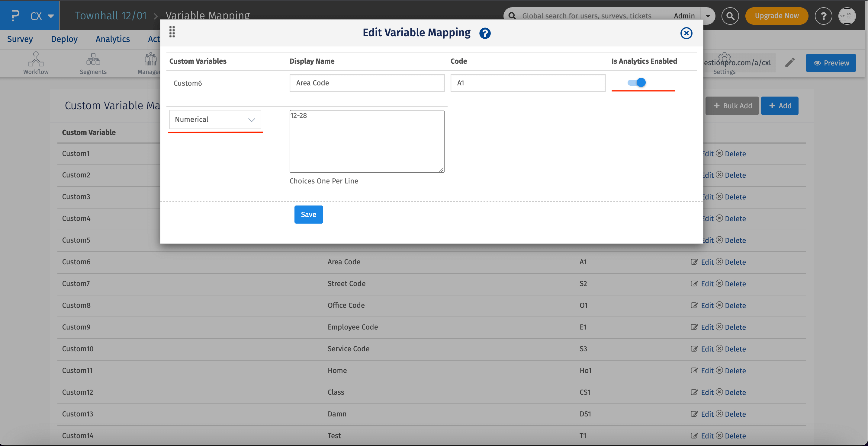Disable Is Analytics Enabled toggle
The width and height of the screenshot is (868, 446).
click(637, 82)
